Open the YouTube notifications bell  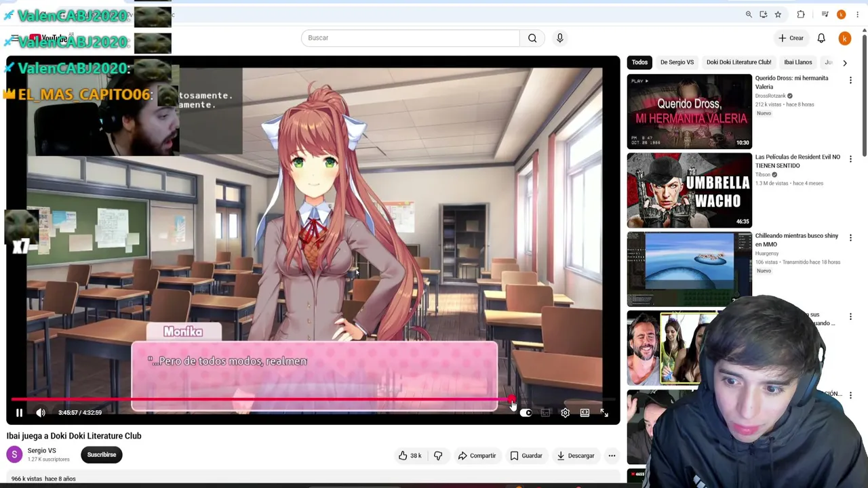(821, 38)
